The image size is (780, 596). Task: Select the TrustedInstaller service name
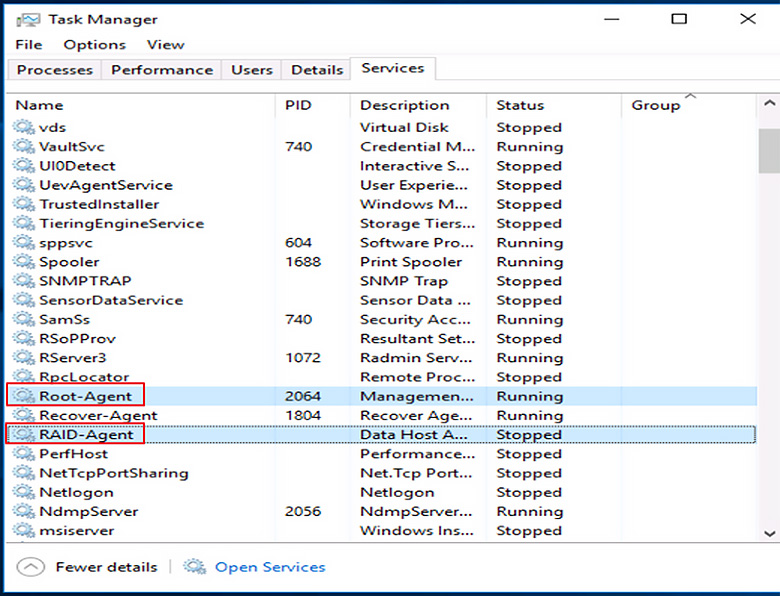pyautogui.click(x=99, y=204)
